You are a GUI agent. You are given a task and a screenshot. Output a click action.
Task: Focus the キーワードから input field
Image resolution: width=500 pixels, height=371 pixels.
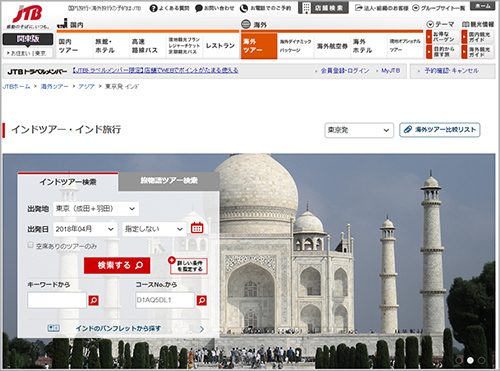click(57, 300)
